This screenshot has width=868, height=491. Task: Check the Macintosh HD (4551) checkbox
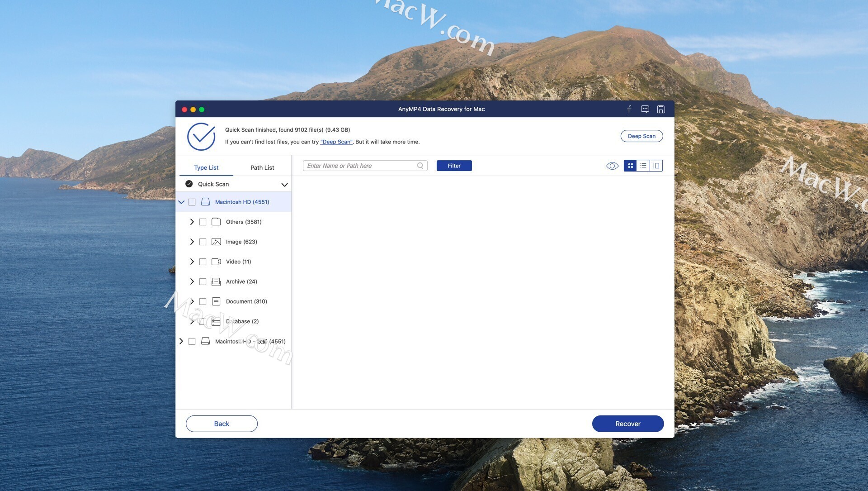pos(192,202)
